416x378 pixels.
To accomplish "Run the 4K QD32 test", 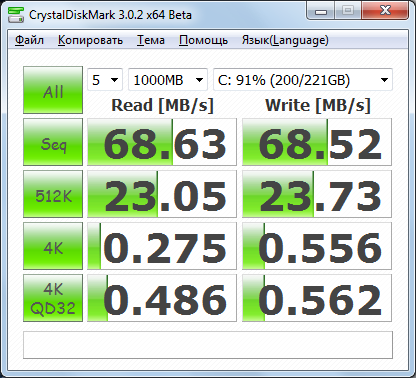I will tap(53, 298).
